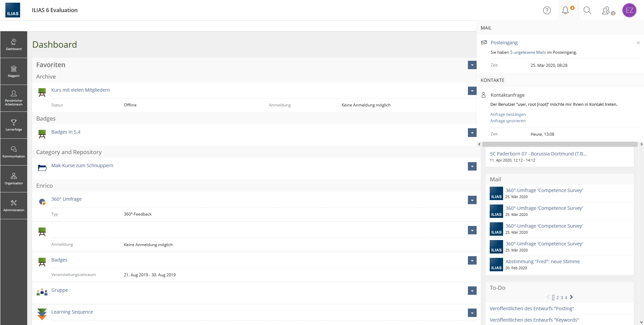Open actions dropdown for Gruppe
This screenshot has height=325, width=644.
472,291
